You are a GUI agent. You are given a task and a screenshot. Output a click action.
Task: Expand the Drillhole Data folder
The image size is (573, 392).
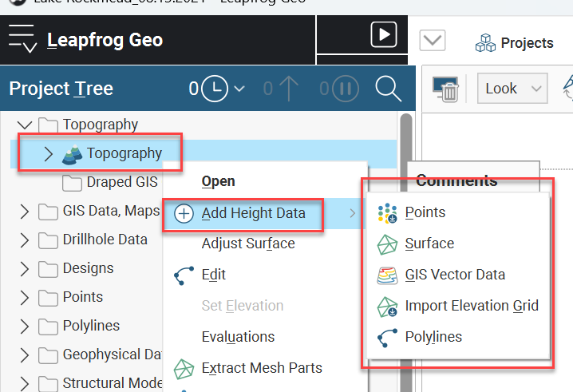[x=25, y=240]
